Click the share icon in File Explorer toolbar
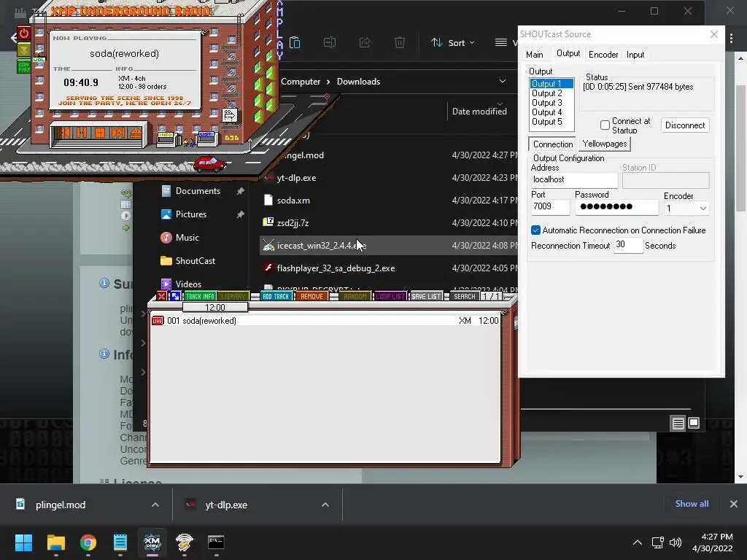 pos(365,43)
